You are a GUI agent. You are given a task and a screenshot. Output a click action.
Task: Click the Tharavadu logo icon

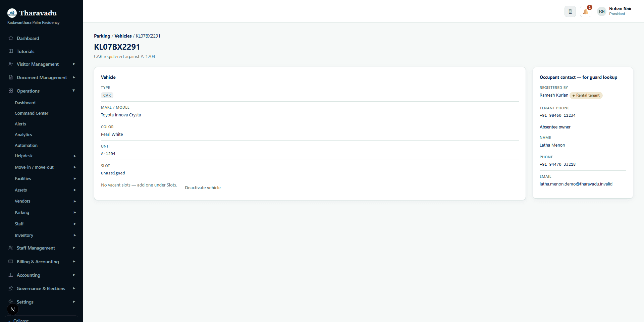coord(12,13)
